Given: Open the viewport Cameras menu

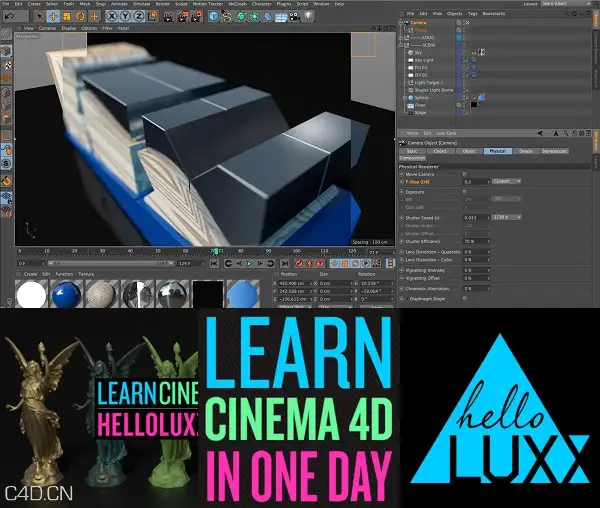Looking at the screenshot, I should 47,28.
